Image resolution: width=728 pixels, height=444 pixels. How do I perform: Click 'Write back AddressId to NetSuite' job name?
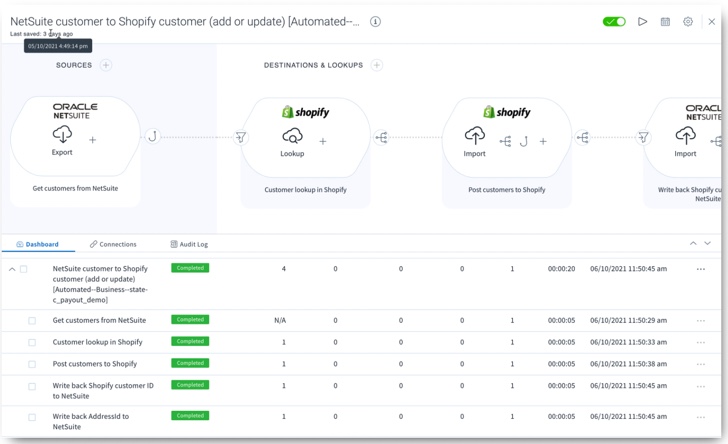pos(91,422)
